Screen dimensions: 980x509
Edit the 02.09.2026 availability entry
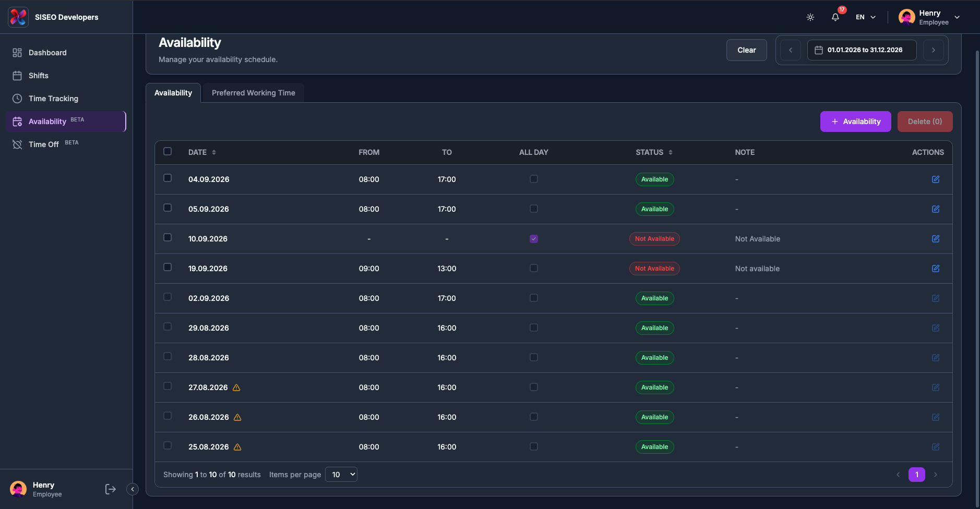click(x=936, y=298)
